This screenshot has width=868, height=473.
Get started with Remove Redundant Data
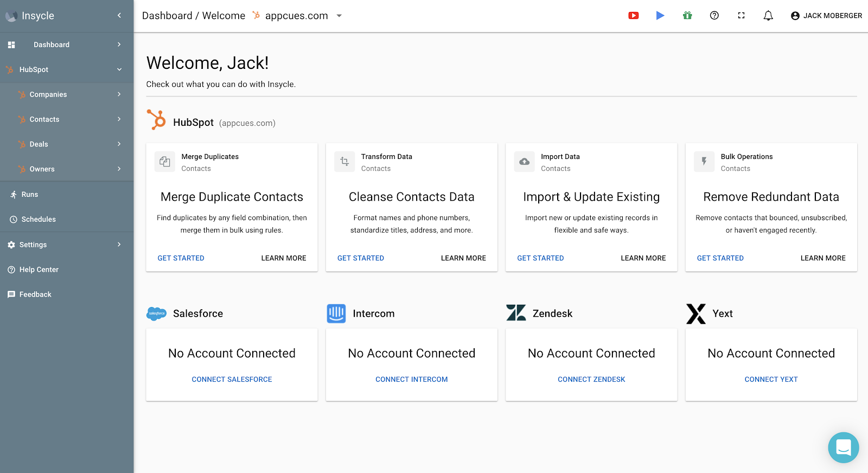point(720,258)
